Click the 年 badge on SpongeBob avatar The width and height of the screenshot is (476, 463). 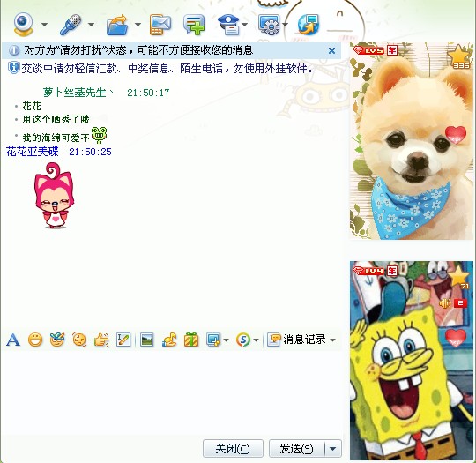point(392,270)
